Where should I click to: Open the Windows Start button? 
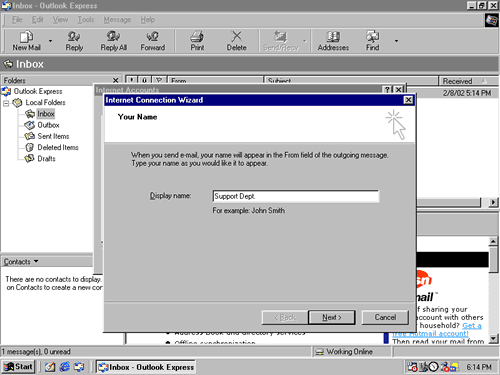coord(18,367)
